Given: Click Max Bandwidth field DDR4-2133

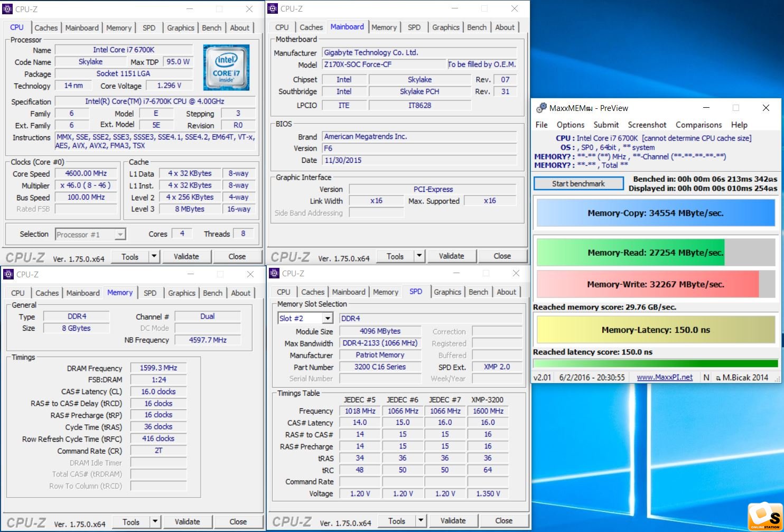Looking at the screenshot, I should tap(380, 343).
